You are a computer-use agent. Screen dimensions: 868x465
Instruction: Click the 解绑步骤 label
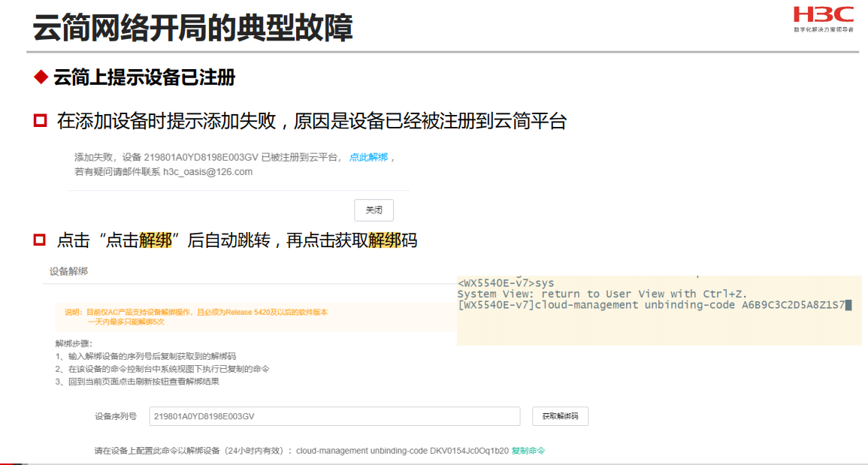point(74,343)
